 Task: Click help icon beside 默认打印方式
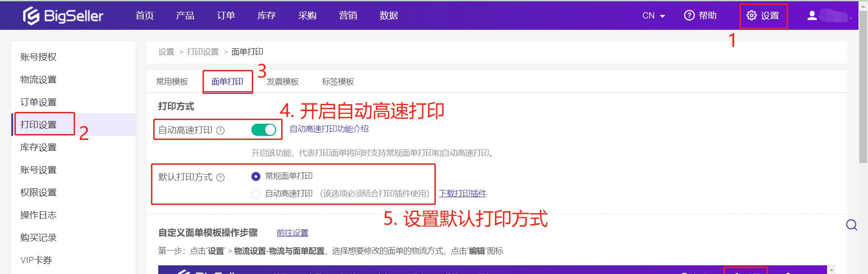[220, 177]
